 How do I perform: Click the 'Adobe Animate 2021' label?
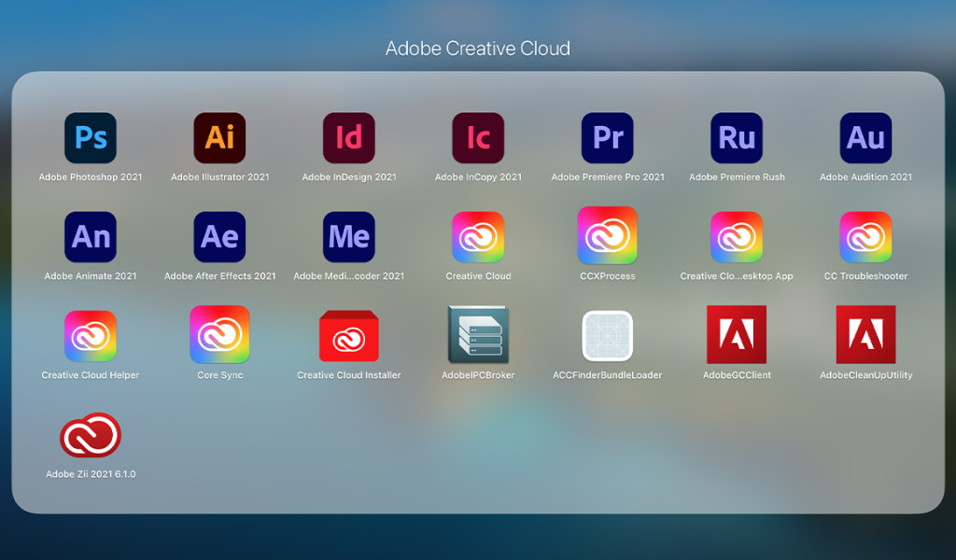tap(91, 276)
